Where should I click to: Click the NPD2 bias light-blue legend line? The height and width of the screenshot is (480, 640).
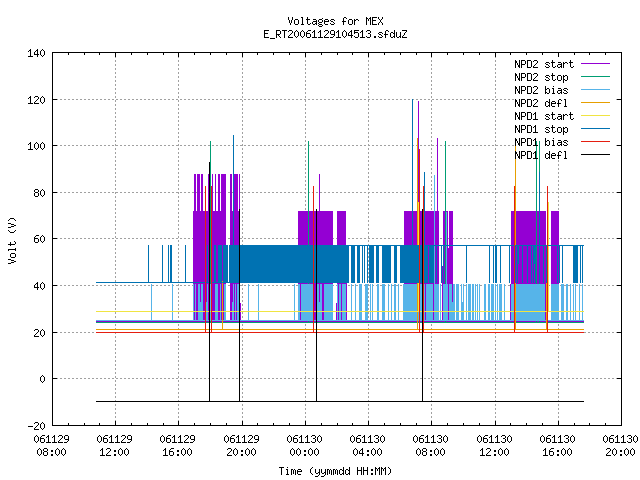point(595,90)
